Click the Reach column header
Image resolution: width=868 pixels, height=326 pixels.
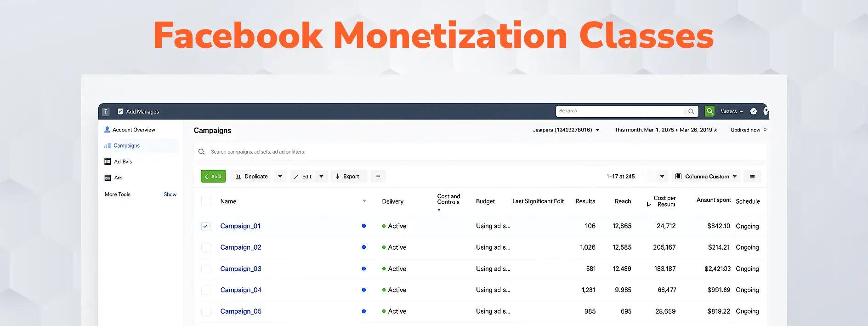pos(623,201)
